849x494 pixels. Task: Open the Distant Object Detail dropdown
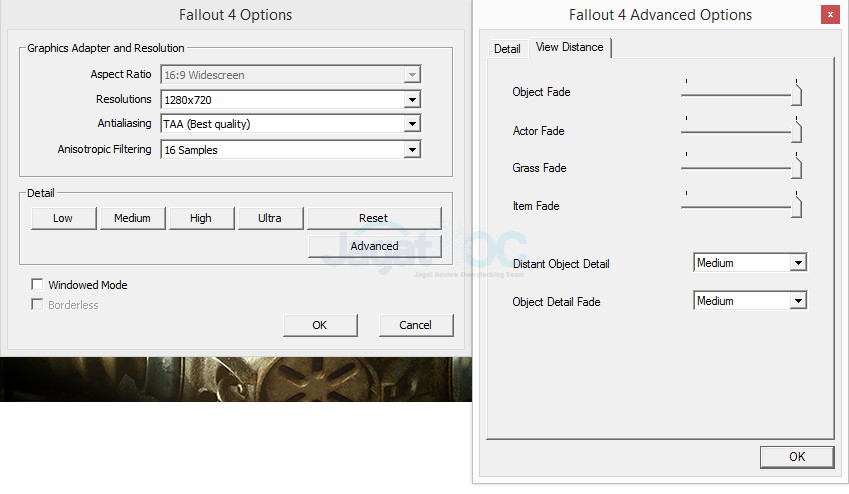coord(797,263)
